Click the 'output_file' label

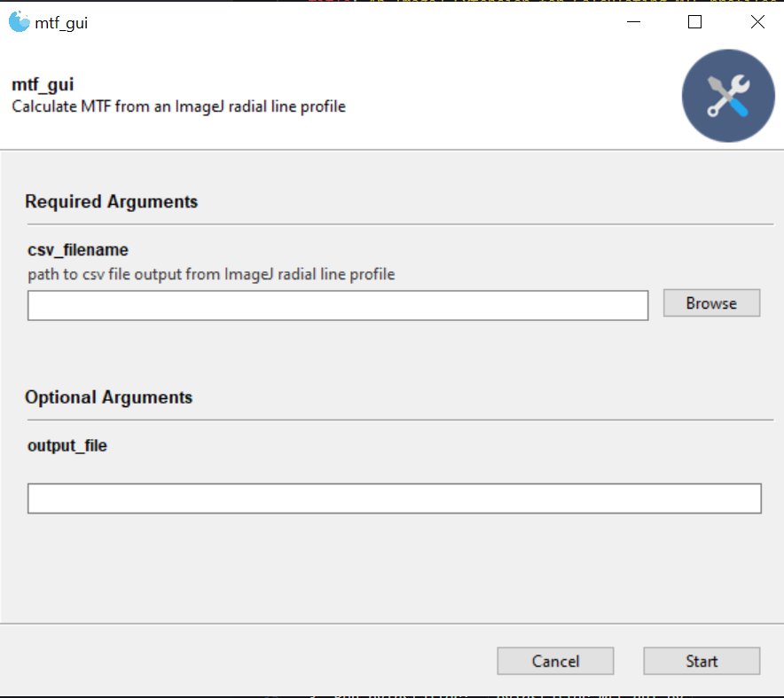click(67, 445)
